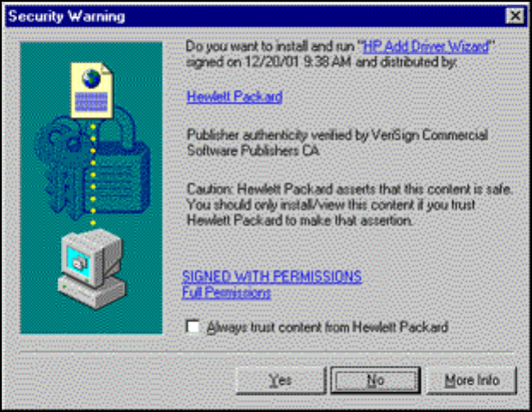Close the Security Warning dialog
Viewport: 532px width, 412px height.
(x=515, y=15)
